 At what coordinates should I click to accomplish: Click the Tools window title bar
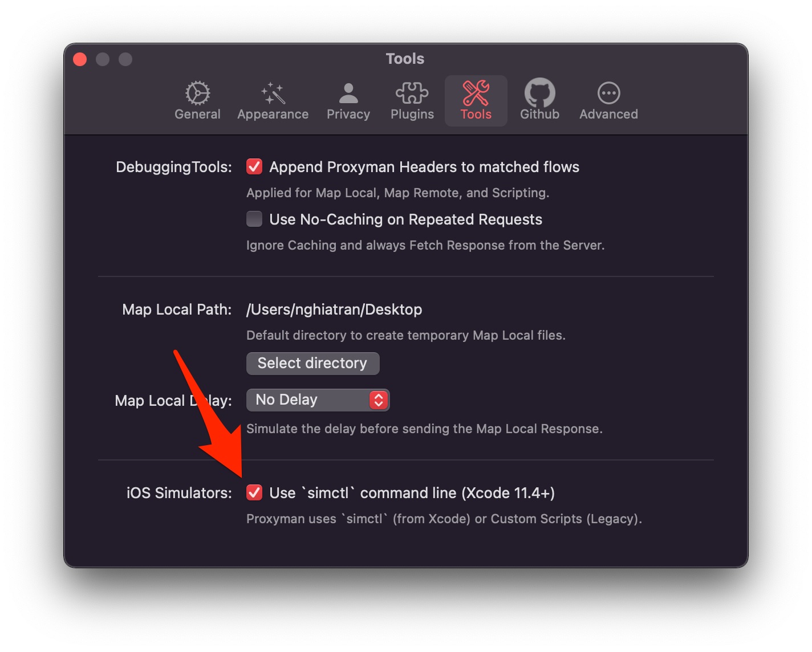(405, 58)
